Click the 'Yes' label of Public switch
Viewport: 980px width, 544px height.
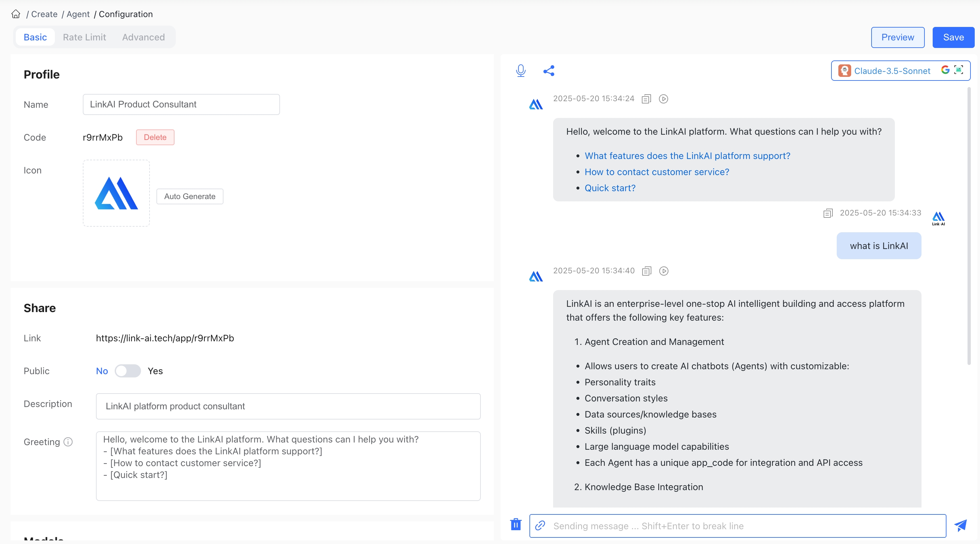pos(155,371)
